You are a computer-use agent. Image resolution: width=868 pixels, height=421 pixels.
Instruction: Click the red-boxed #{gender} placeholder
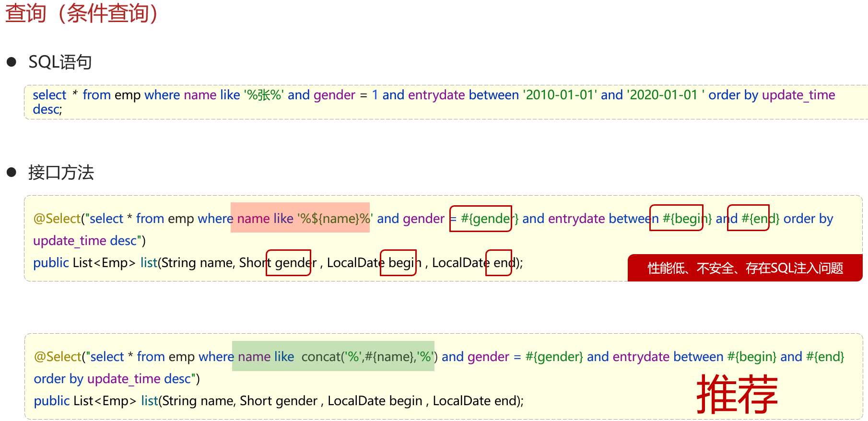click(481, 219)
